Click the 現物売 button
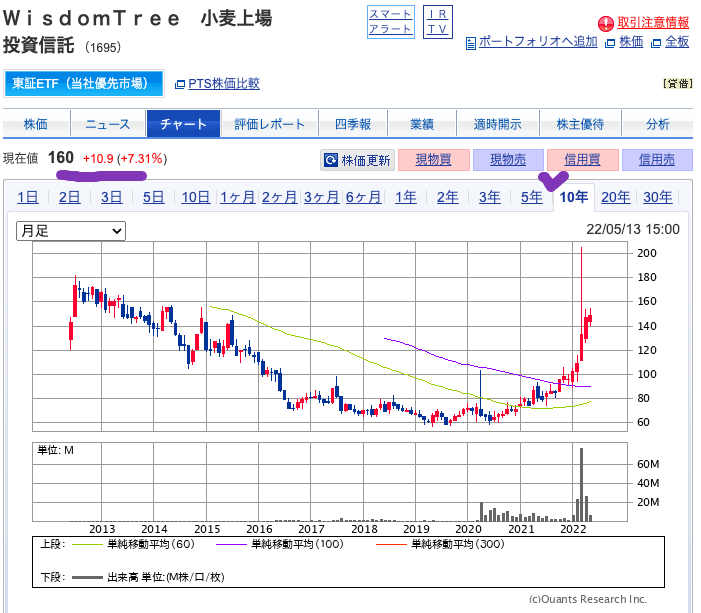Screen dimensions: 701x613 [x=508, y=160]
